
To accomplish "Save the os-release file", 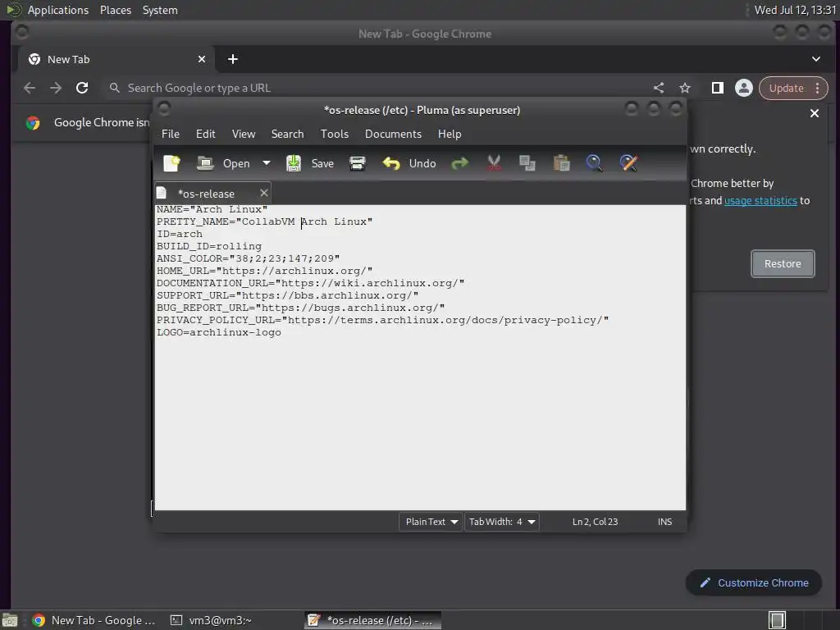I will [310, 163].
